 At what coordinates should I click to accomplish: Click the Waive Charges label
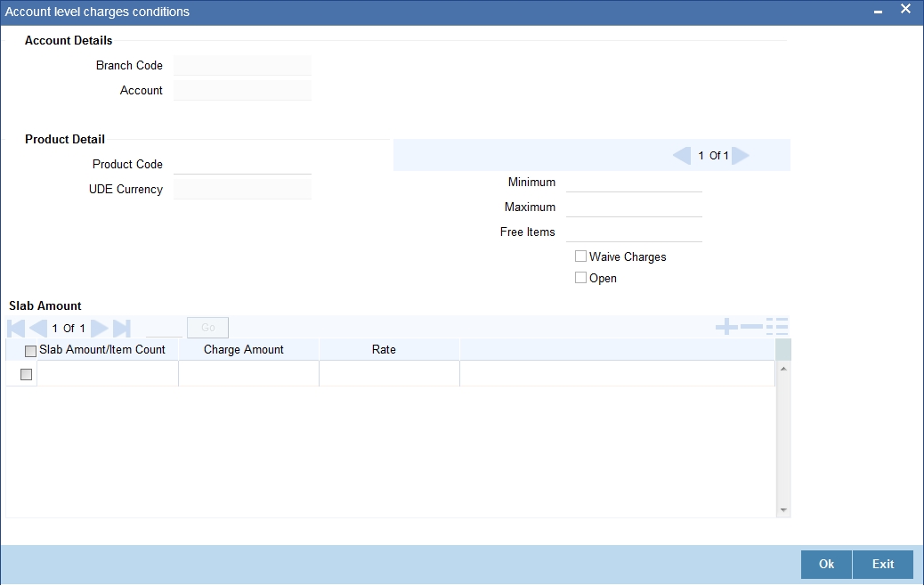coord(628,257)
